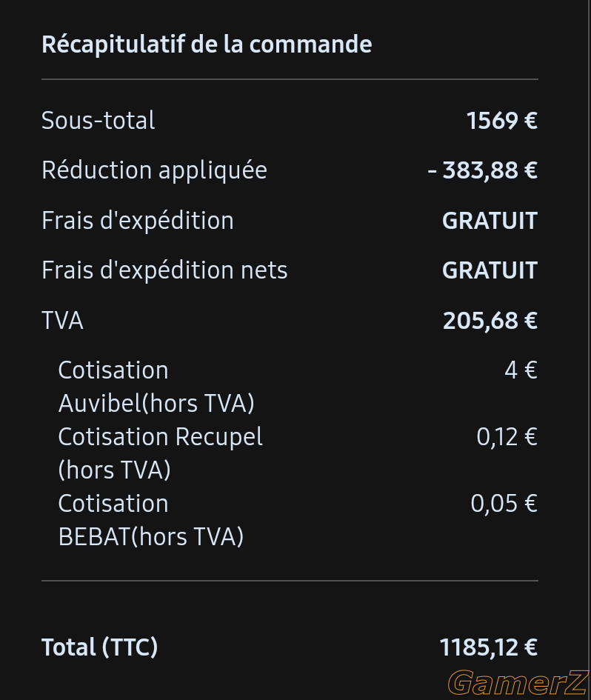Select the Total (TTC) label

99,647
